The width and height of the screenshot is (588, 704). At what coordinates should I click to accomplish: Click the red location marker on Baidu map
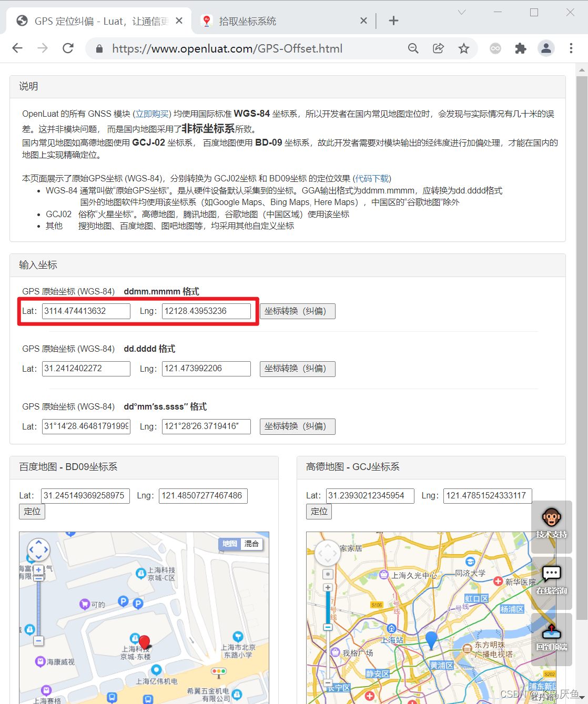(145, 641)
